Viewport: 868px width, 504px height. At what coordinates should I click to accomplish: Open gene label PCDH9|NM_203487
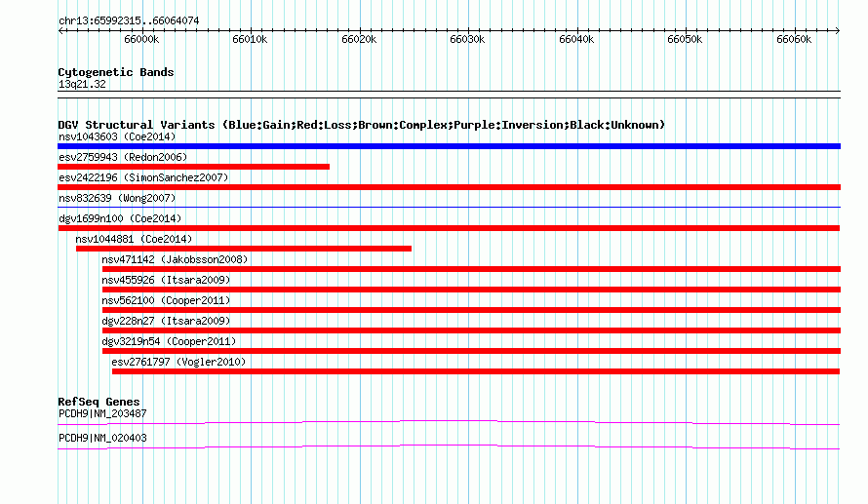point(102,413)
